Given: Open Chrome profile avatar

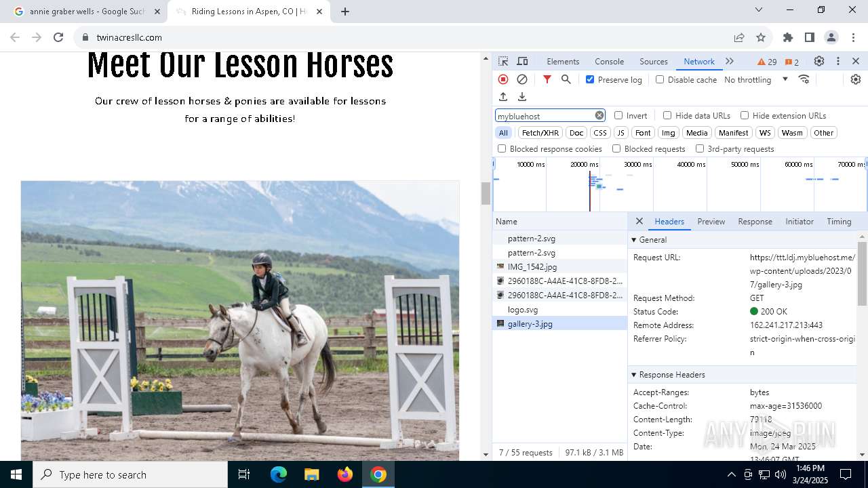Looking at the screenshot, I should click(831, 37).
